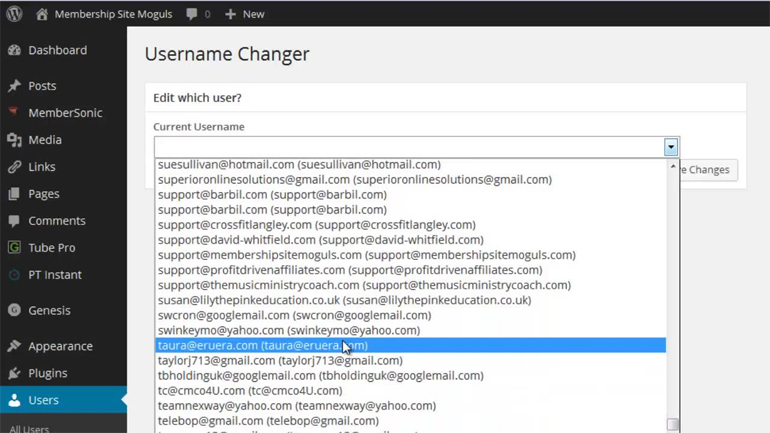
Task: Open the site home icon
Action: 42,14
